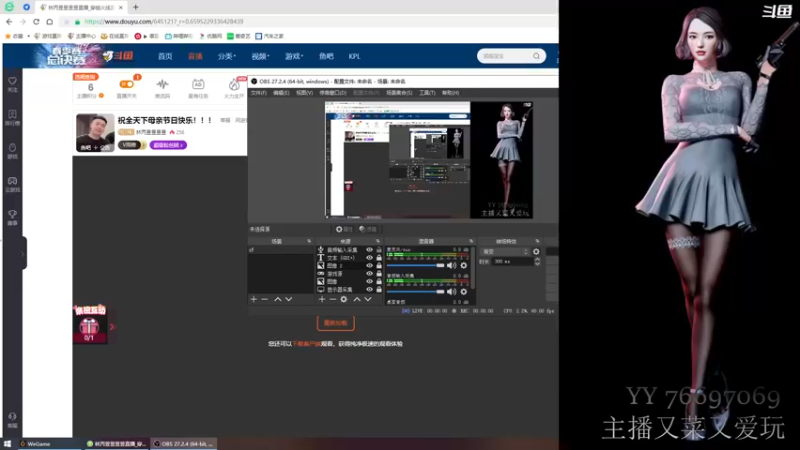Viewport: 800px width, 450px height.
Task: Adjust the first mixer channel volume slider
Action: (x=416, y=265)
